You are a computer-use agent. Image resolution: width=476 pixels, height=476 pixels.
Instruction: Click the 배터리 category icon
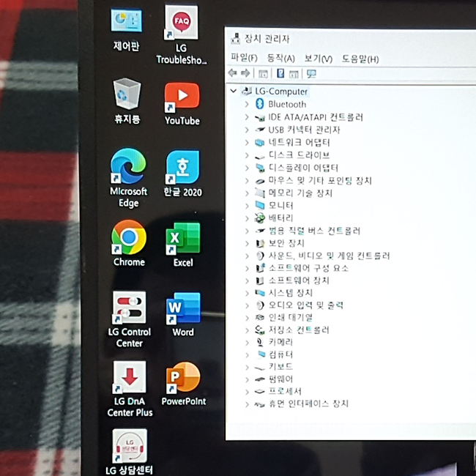(x=259, y=217)
